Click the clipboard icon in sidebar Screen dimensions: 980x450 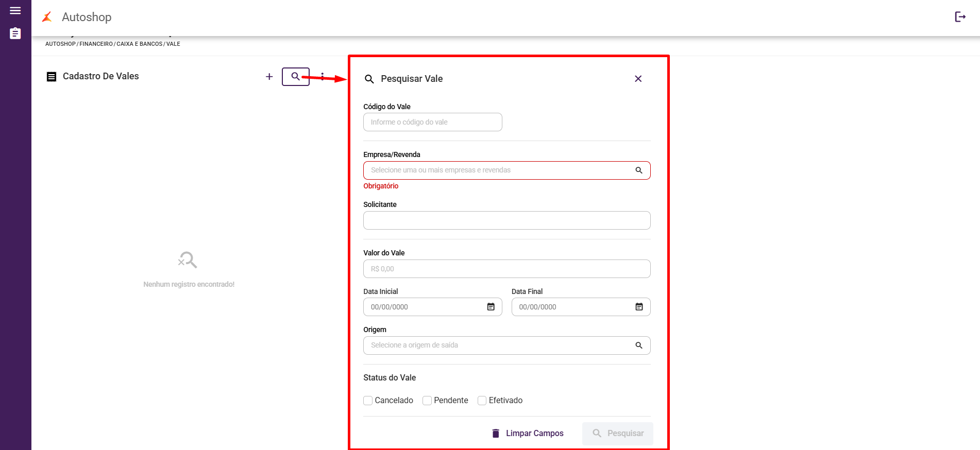pos(15,33)
